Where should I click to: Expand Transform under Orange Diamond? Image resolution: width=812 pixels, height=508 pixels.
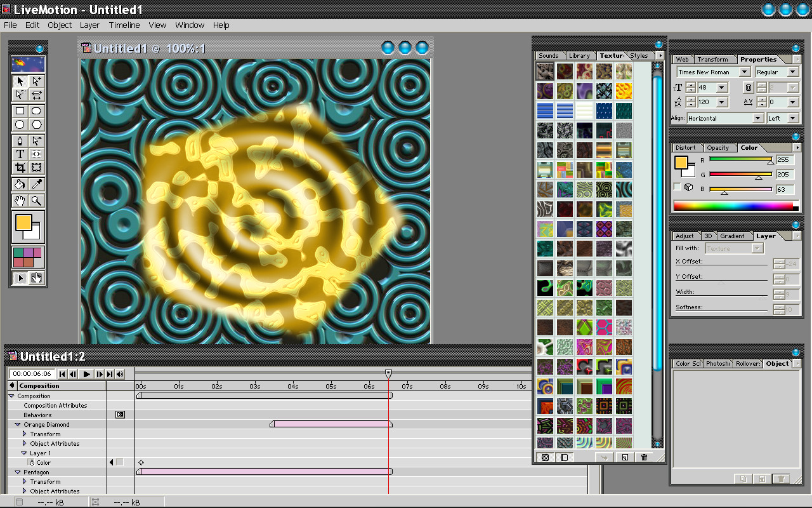[24, 434]
